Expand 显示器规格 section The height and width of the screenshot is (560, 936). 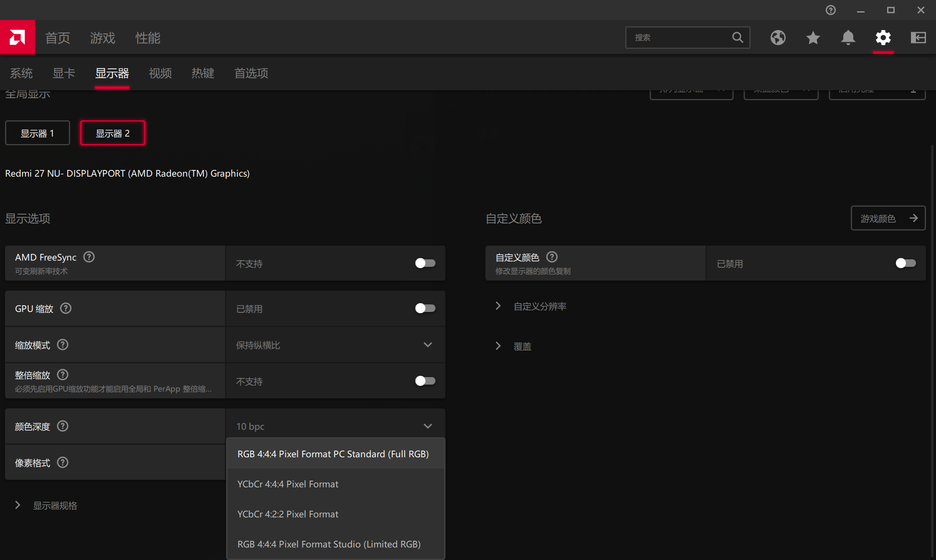[x=46, y=505]
